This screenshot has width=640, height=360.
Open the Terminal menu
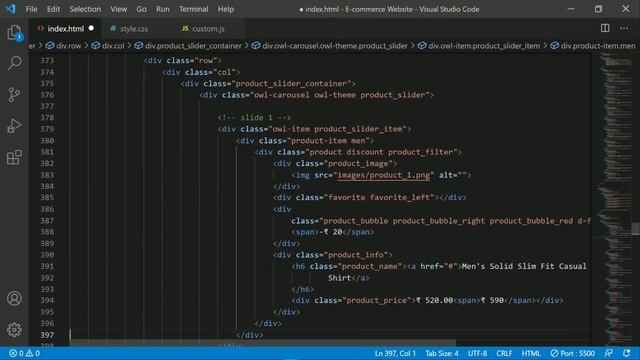pyautogui.click(x=193, y=9)
